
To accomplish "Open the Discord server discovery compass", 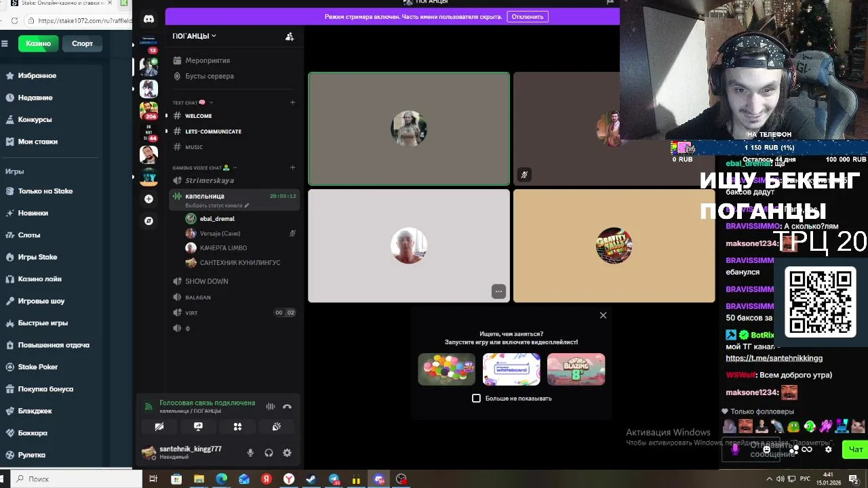I will tap(149, 221).
